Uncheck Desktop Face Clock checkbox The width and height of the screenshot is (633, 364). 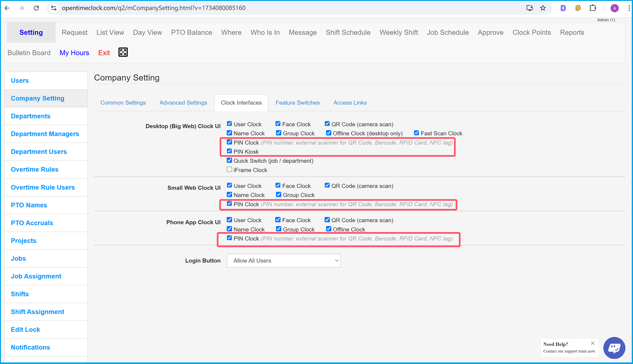point(278,123)
